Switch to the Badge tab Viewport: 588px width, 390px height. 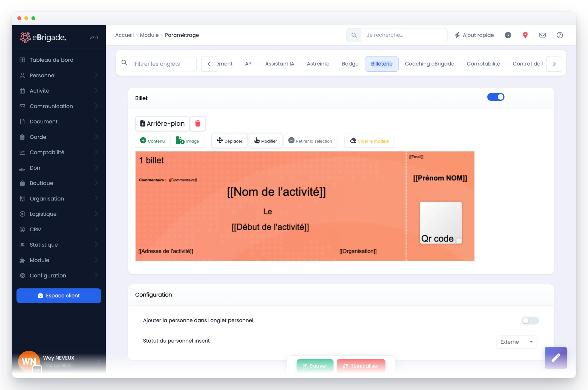tap(350, 64)
